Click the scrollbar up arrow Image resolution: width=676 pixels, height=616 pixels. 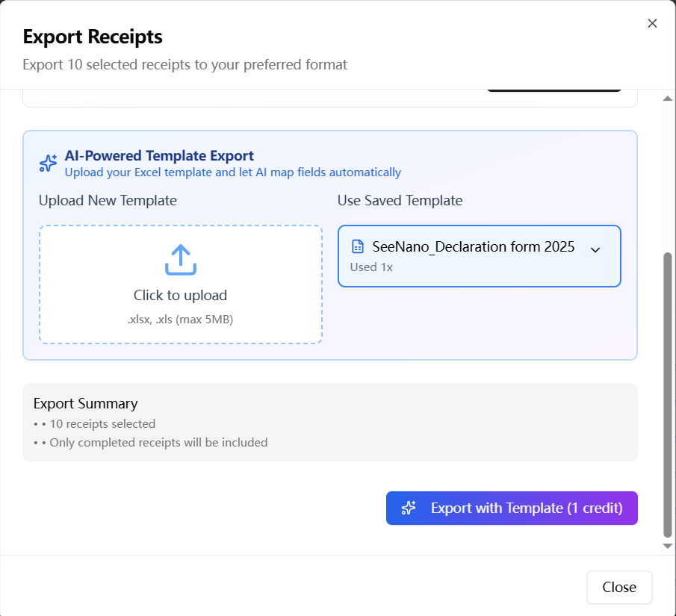tap(667, 97)
